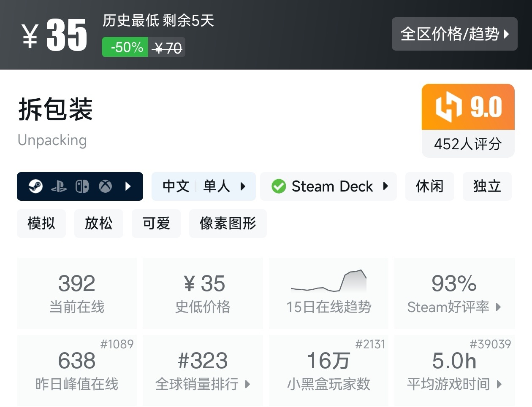Click the Xbox platform icon
The width and height of the screenshot is (532, 407).
tap(105, 186)
